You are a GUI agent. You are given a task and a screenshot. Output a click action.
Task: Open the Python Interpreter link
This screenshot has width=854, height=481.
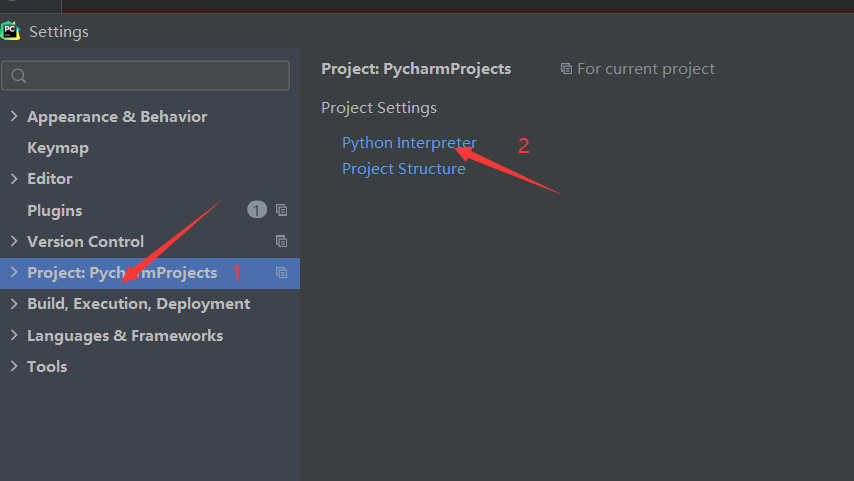tap(409, 143)
